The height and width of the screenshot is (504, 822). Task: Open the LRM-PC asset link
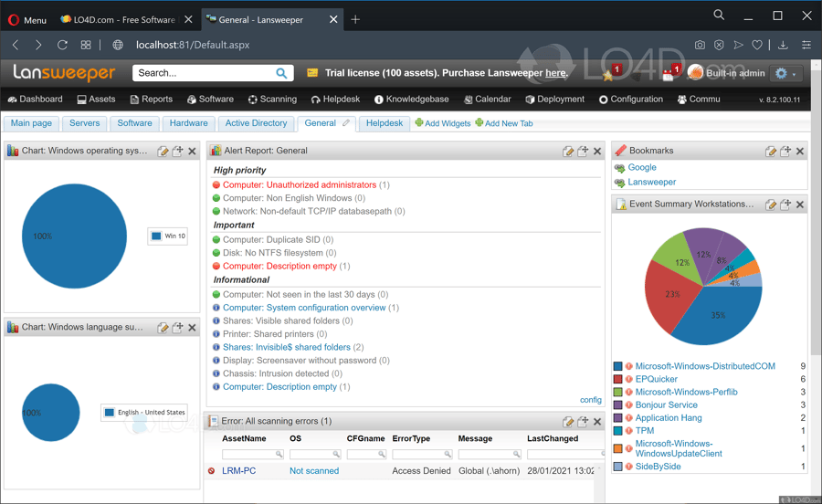[239, 470]
